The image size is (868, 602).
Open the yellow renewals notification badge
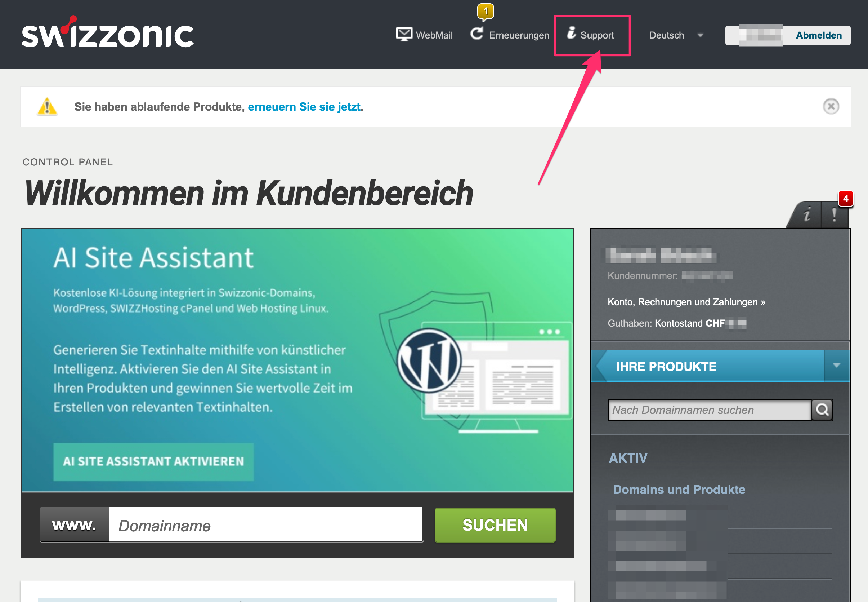tap(486, 12)
